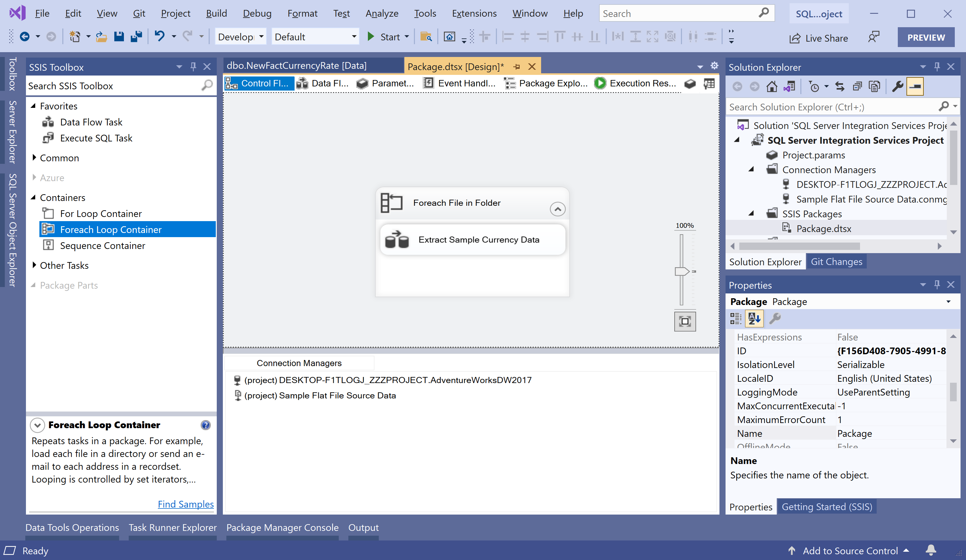Toggle Alphabetical sort in Properties panel

click(754, 318)
